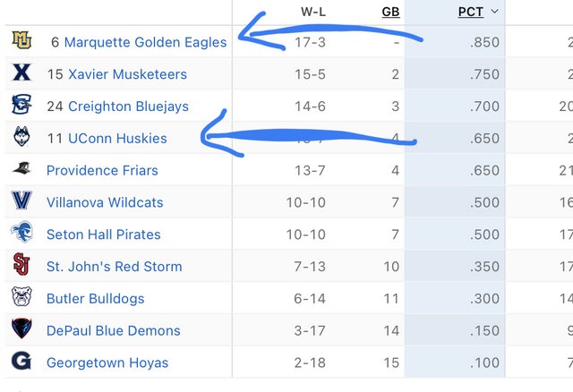Open the Creighton Bluejays logo icon
Image resolution: width=573 pixels, height=392 pixels.
pos(21,104)
